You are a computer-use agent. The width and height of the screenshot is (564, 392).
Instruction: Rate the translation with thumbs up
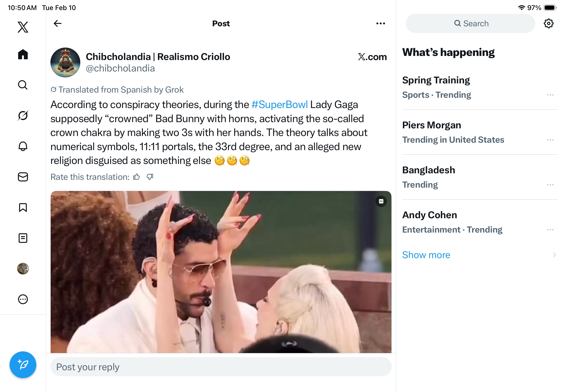(x=136, y=177)
